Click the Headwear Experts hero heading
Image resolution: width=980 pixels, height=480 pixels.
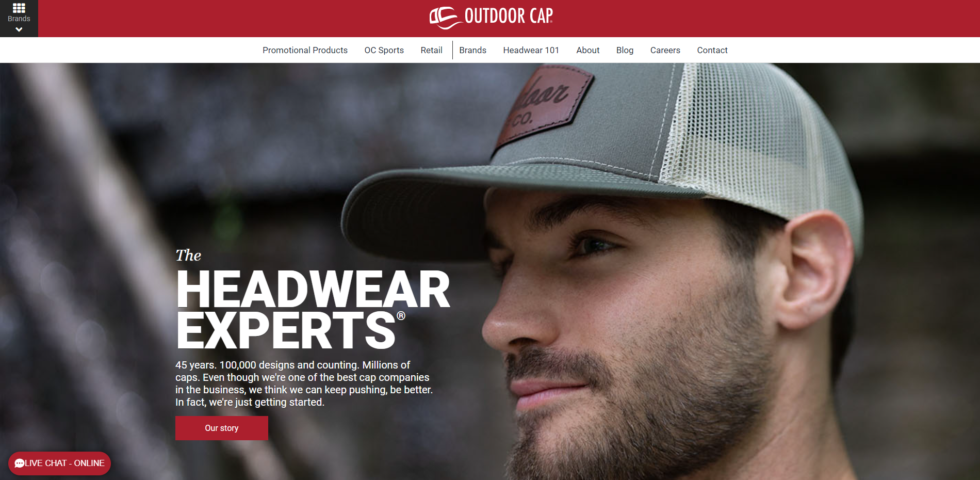313,309
